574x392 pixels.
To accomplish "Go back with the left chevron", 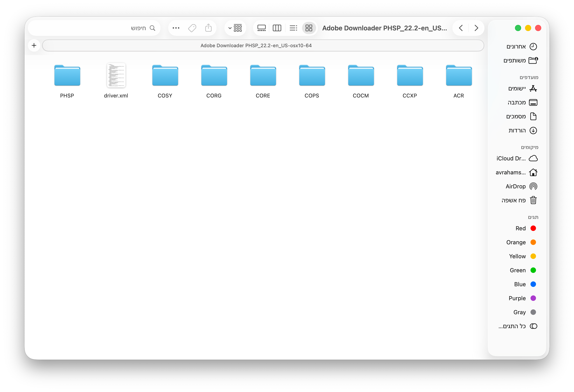I will click(461, 28).
